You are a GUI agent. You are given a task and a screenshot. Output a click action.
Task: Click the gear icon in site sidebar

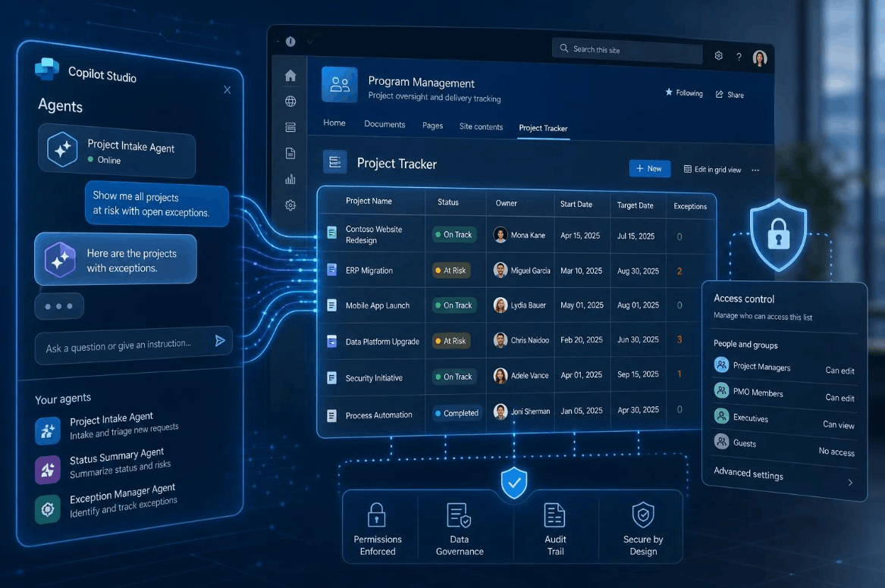click(x=290, y=205)
